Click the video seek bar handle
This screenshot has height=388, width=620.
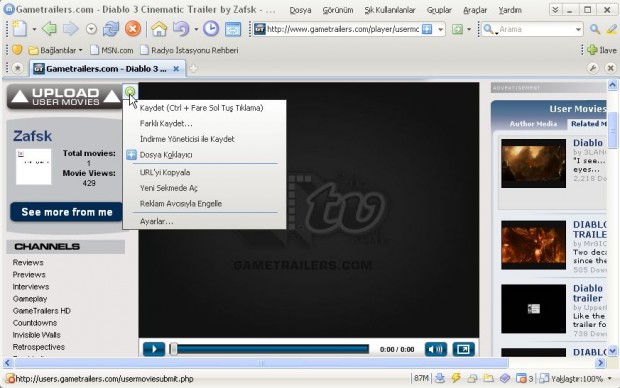pyautogui.click(x=173, y=349)
